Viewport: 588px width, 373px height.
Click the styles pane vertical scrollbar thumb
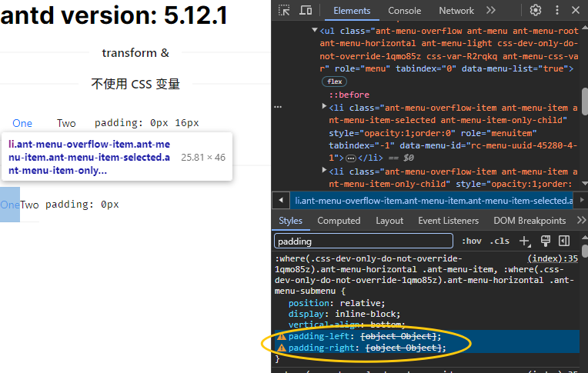click(x=585, y=251)
